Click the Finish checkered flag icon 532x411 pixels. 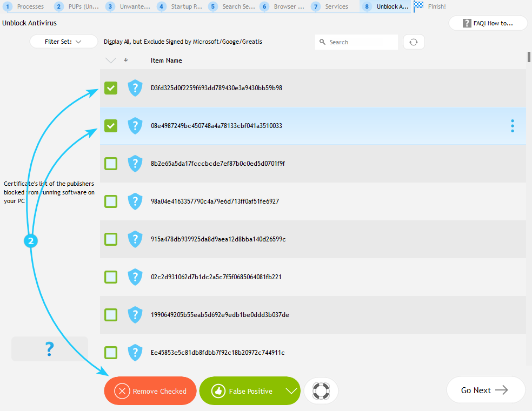pyautogui.click(x=419, y=6)
